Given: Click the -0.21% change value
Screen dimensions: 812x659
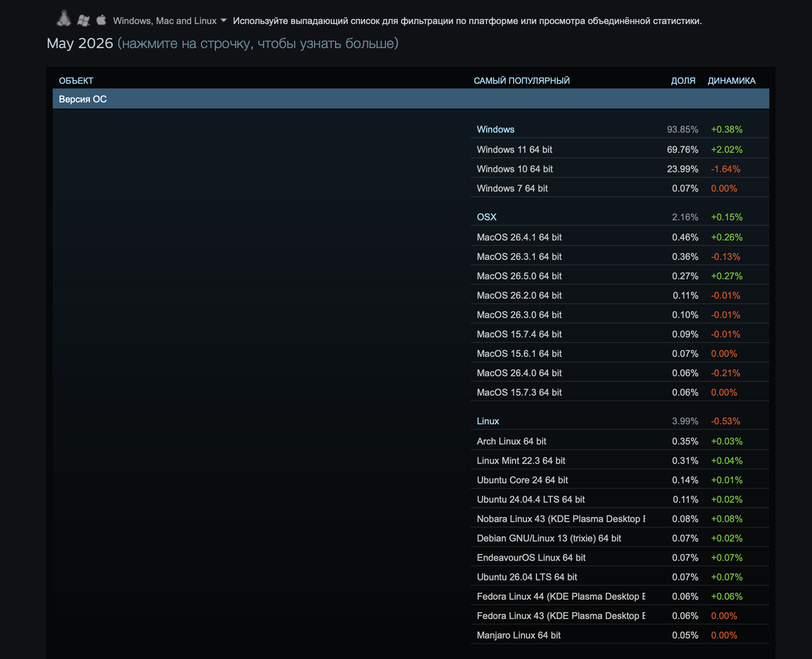Looking at the screenshot, I should tap(725, 373).
